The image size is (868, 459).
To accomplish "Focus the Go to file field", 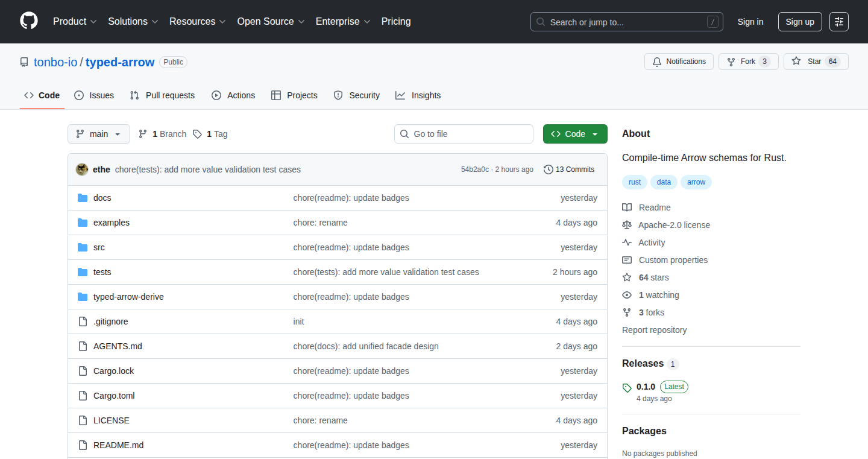I will 464,134.
